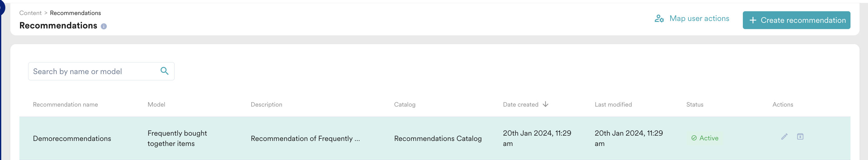Select Recommendations breadcrumb item

click(75, 13)
